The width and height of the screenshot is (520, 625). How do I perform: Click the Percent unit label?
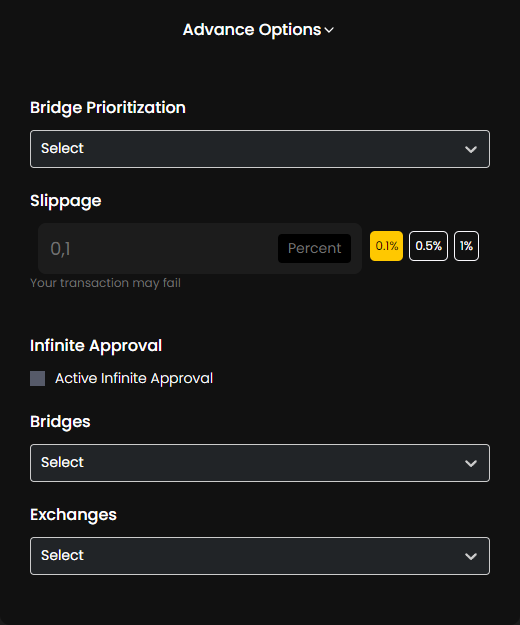pos(314,248)
